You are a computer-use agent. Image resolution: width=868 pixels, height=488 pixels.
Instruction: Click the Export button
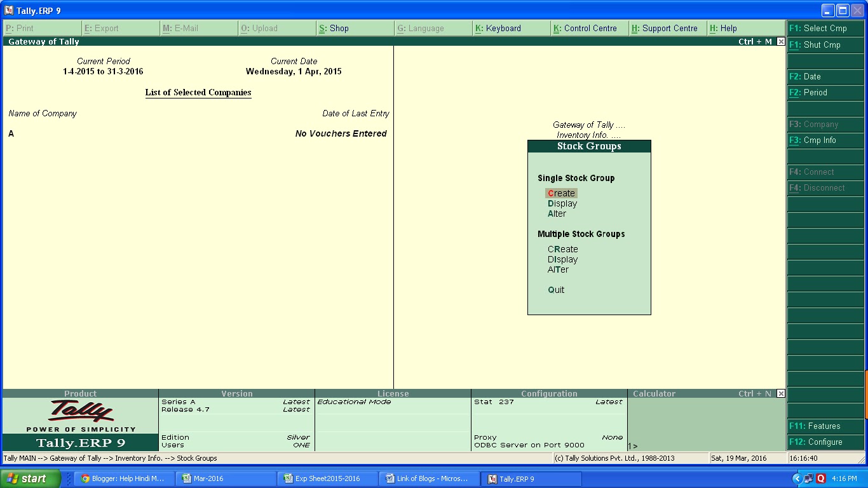point(121,29)
